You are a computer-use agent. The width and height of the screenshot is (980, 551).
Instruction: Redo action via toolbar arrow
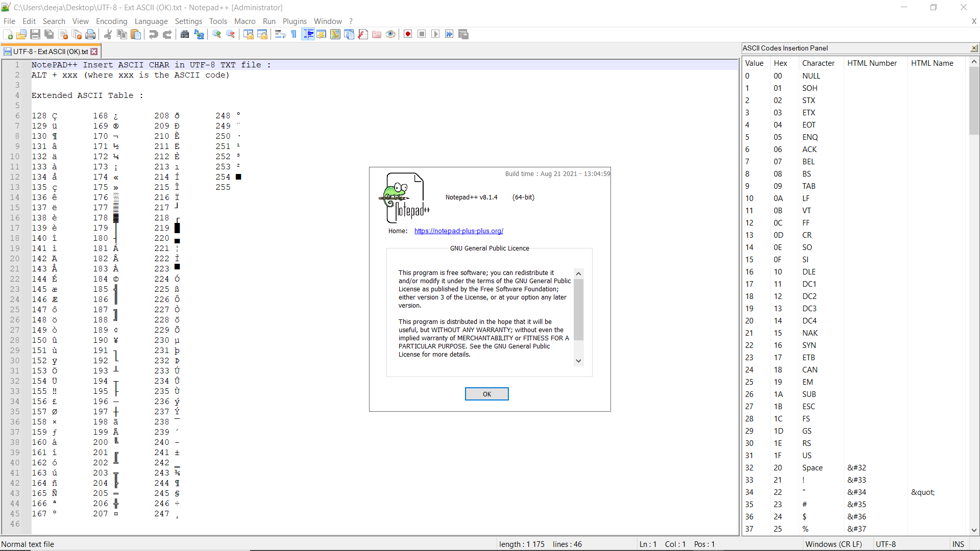[167, 34]
